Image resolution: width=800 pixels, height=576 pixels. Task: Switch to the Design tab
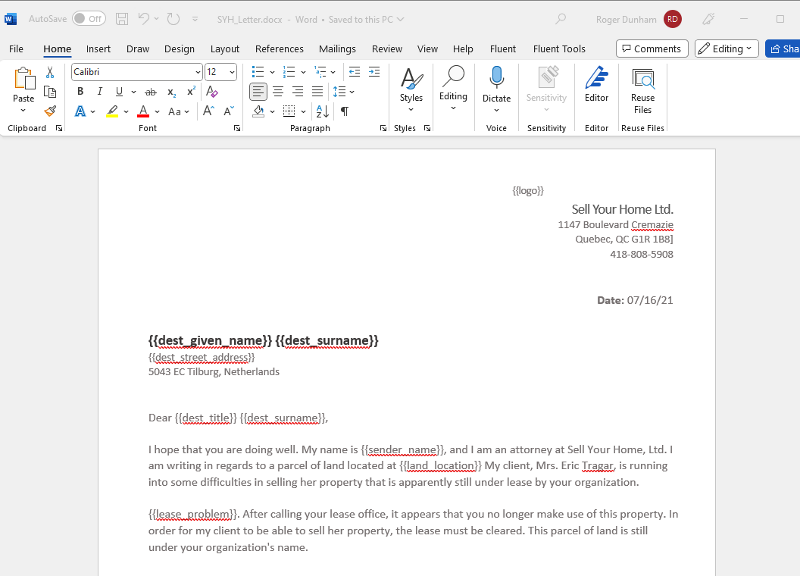coord(179,49)
